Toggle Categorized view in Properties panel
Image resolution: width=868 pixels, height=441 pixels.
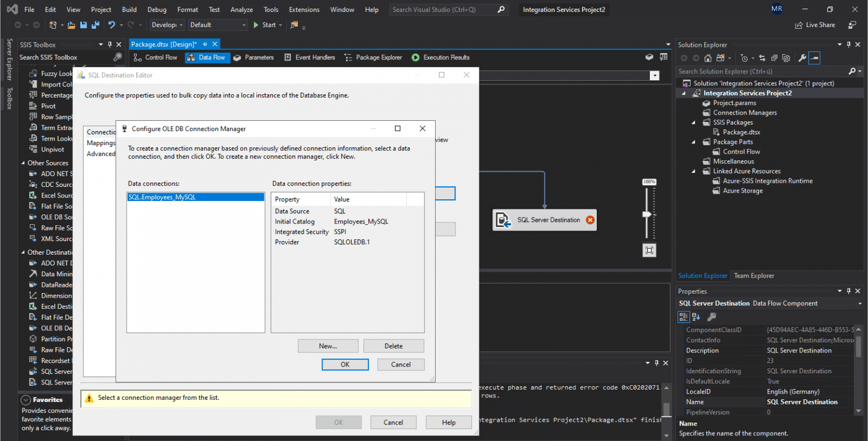[x=684, y=317]
